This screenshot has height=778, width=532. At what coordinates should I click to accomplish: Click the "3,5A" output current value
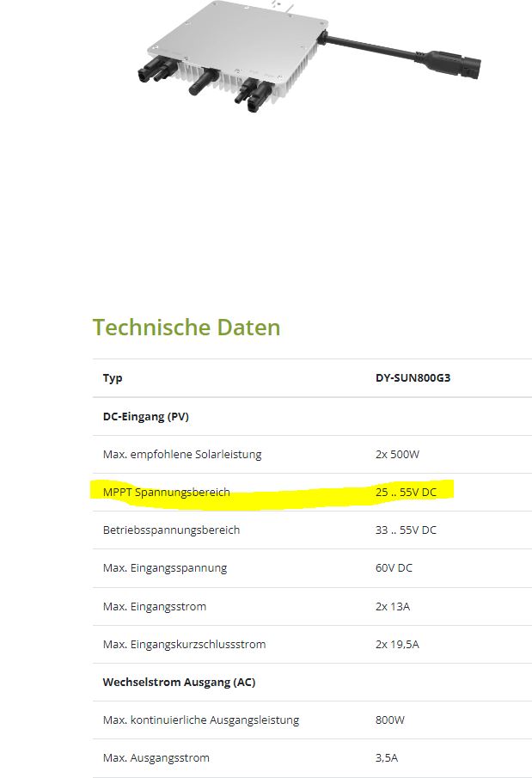pos(387,758)
